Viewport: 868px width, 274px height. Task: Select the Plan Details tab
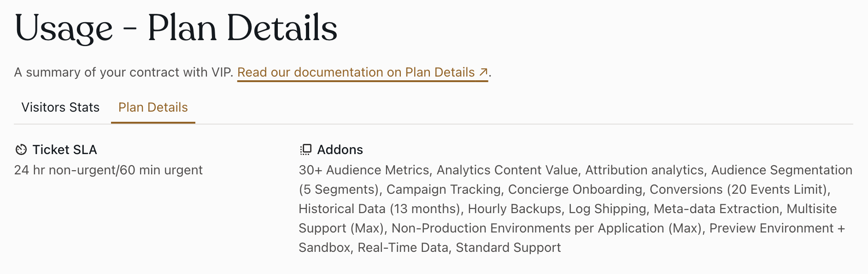153,107
